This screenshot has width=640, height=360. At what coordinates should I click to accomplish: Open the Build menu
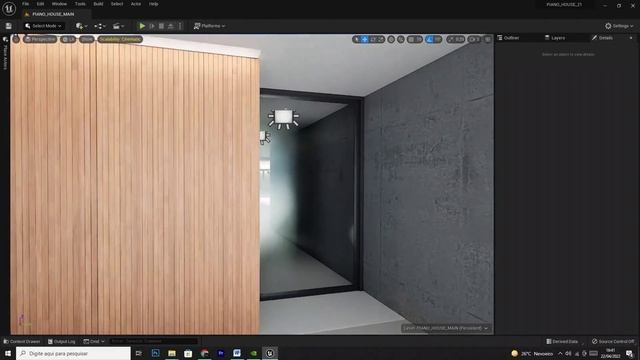[98, 4]
